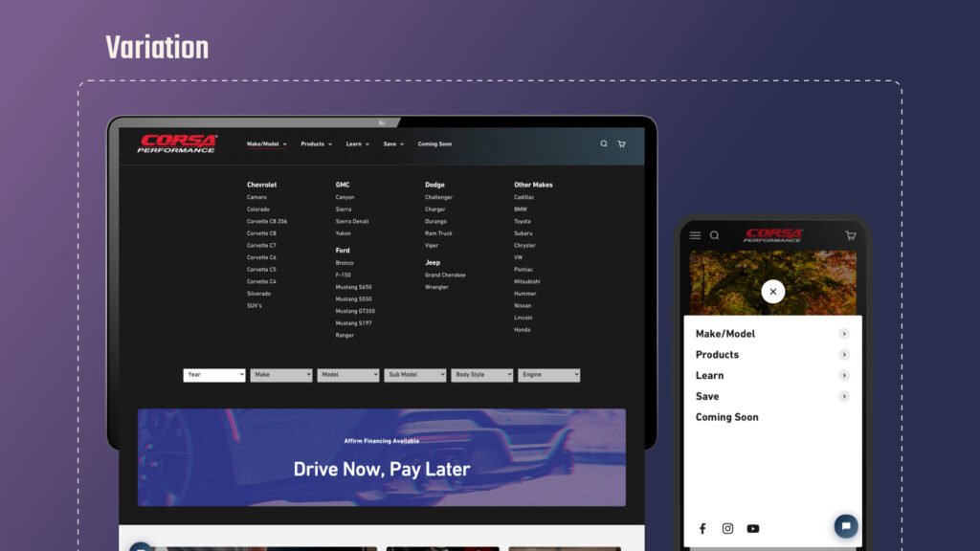
Task: Tap the Corsa logo in the phone header
Action: tap(773, 235)
